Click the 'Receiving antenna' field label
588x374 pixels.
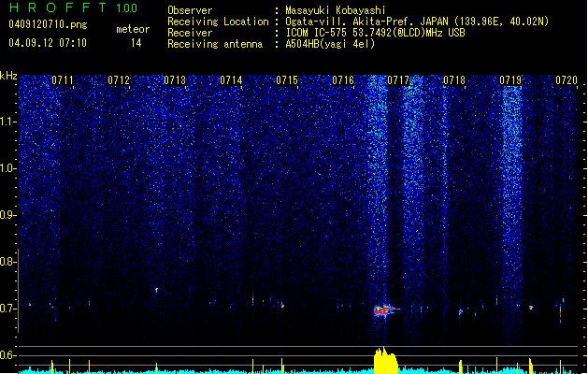pos(215,44)
